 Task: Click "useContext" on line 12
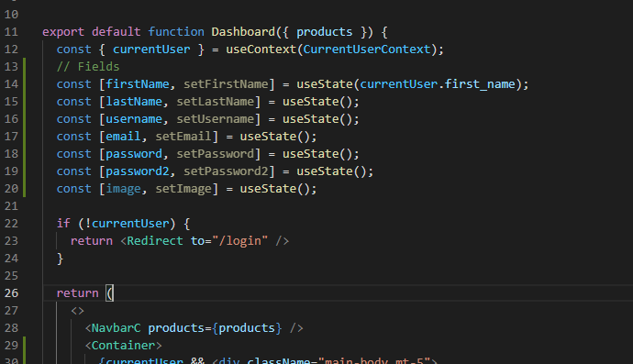point(261,50)
